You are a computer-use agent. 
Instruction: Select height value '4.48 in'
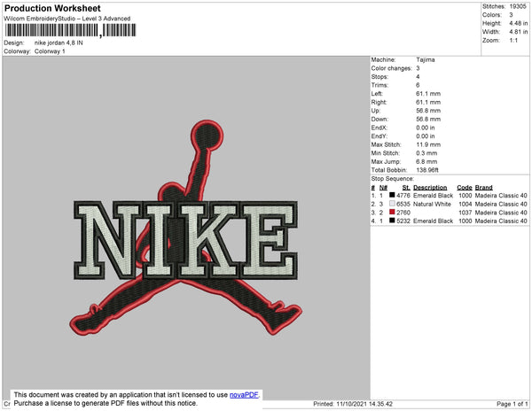click(519, 23)
